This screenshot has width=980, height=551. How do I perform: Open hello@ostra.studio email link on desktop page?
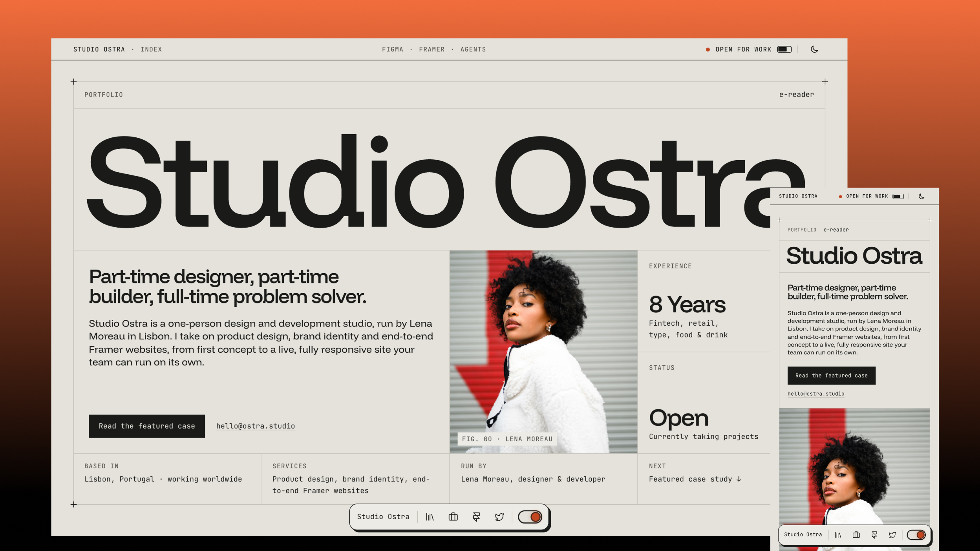coord(256,426)
